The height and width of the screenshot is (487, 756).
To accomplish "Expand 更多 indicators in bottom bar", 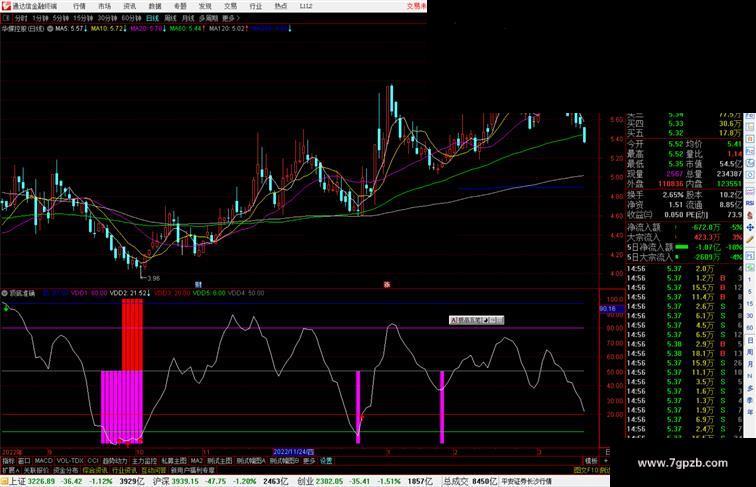I will point(309,461).
